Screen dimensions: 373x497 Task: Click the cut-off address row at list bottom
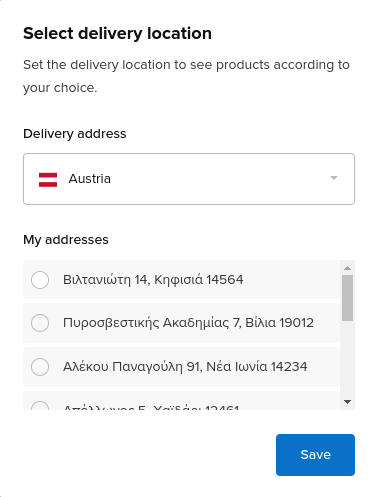point(181,401)
